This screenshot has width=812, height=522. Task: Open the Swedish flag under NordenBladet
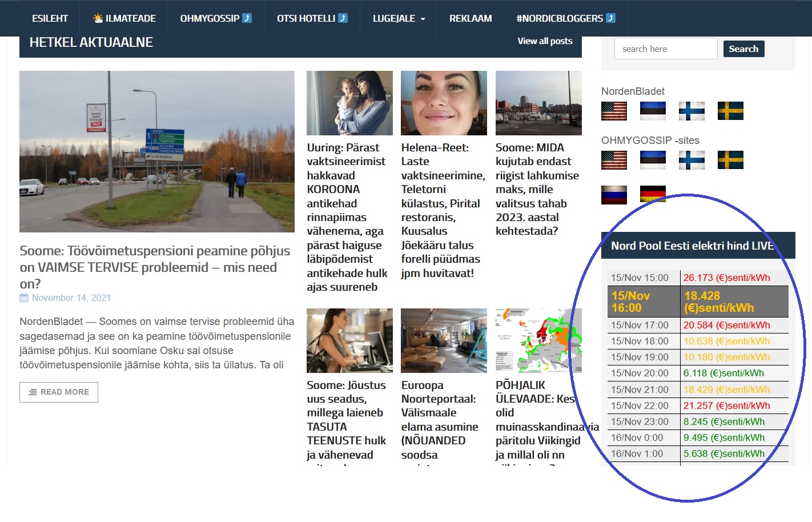[730, 111]
